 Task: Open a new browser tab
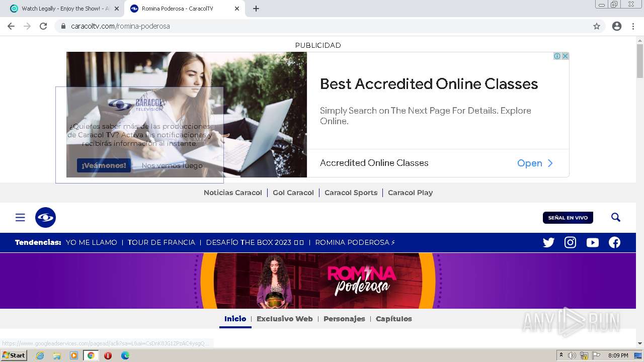pos(256,9)
